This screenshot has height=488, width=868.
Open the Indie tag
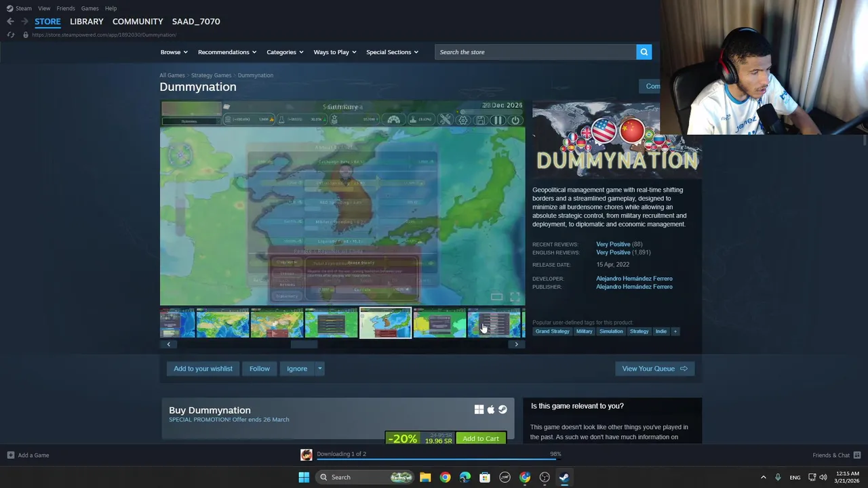click(660, 331)
